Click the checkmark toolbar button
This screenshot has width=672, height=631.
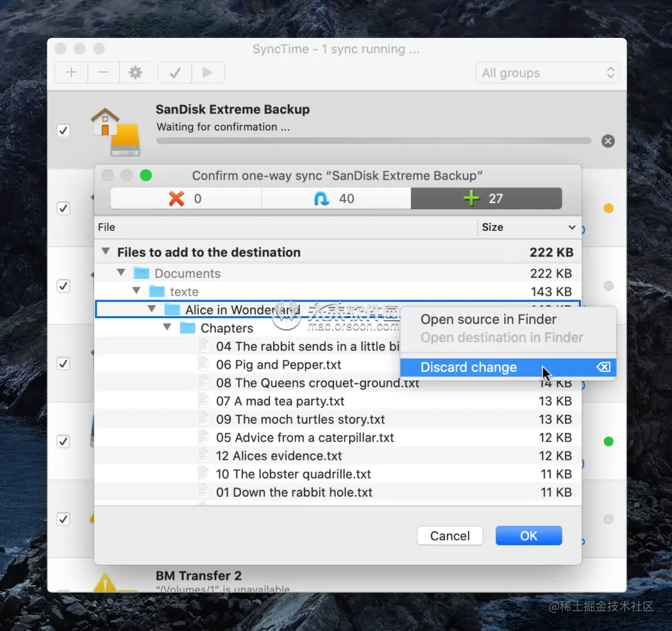(x=175, y=72)
